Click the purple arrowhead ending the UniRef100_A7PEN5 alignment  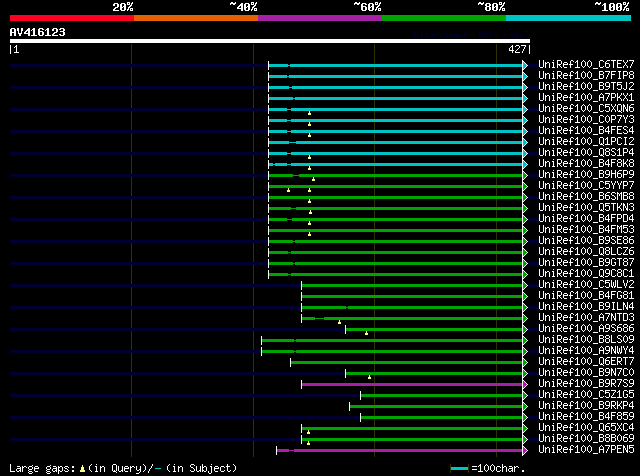point(525,451)
